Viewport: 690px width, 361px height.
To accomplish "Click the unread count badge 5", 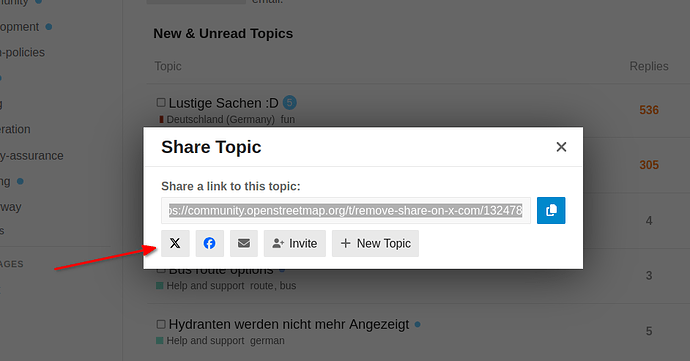I will pos(289,103).
